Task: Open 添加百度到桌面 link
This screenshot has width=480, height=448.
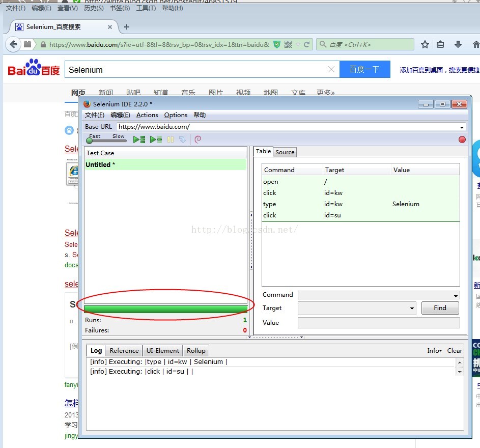Action: [x=421, y=70]
